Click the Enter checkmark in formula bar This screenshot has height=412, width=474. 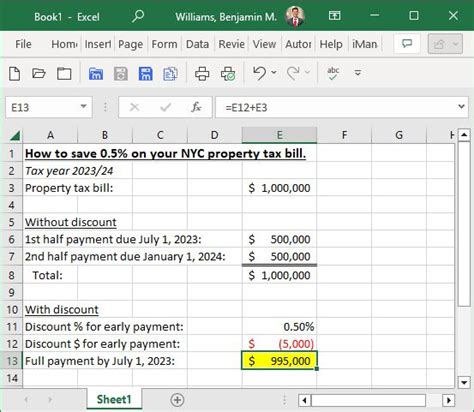166,107
